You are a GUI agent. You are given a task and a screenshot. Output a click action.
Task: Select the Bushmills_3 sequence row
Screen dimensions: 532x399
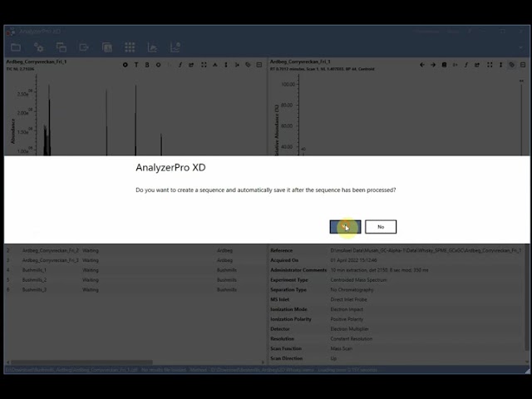coord(135,290)
